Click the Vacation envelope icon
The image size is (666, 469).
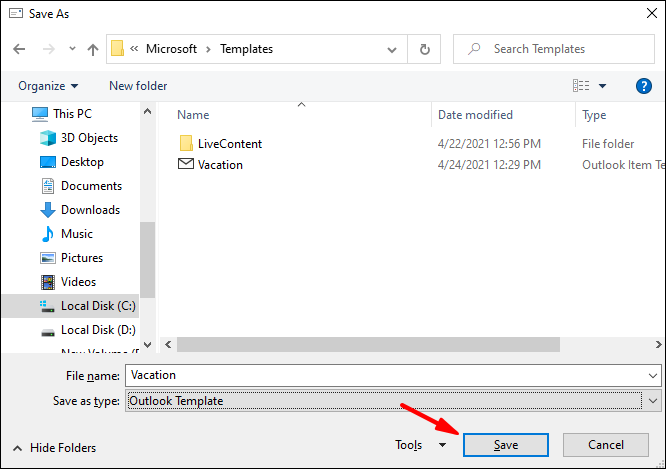[186, 164]
